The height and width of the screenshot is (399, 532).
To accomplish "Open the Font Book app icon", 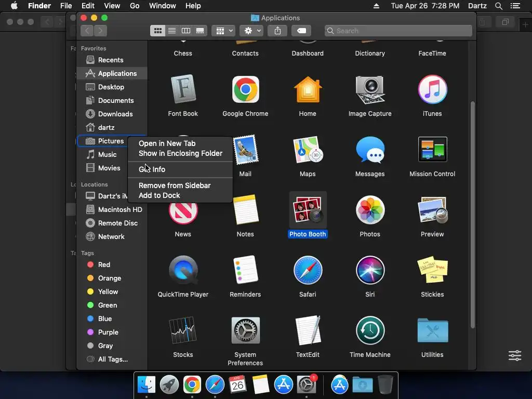I will point(183,89).
